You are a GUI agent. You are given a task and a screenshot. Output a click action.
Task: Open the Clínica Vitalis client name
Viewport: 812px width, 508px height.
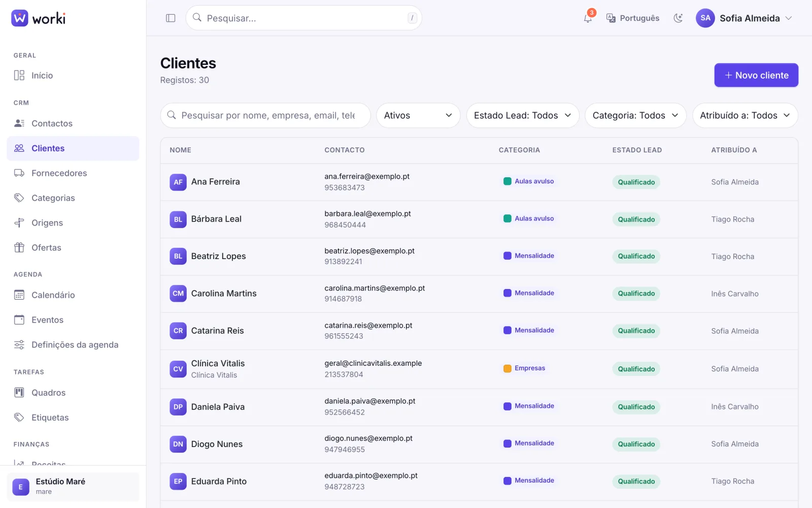pyautogui.click(x=218, y=363)
